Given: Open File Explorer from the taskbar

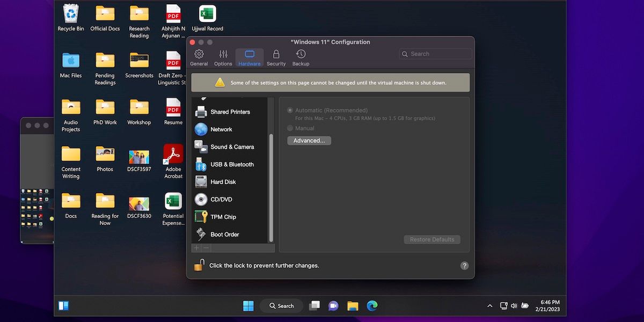Looking at the screenshot, I should pyautogui.click(x=353, y=306).
